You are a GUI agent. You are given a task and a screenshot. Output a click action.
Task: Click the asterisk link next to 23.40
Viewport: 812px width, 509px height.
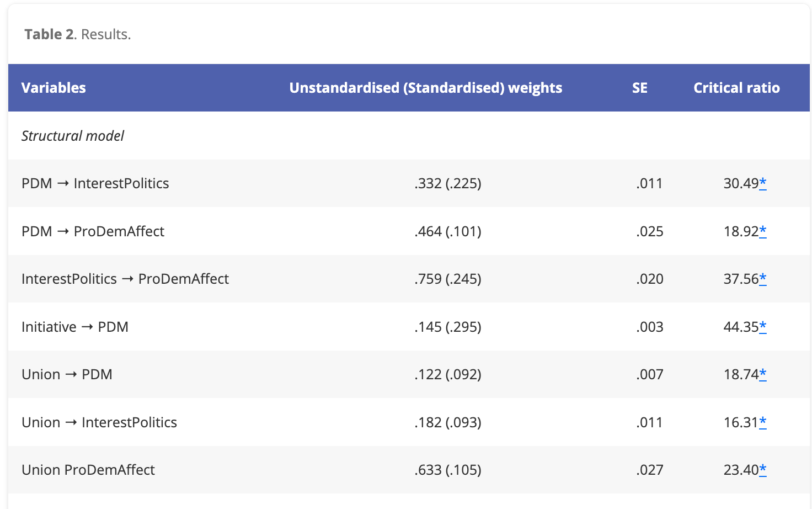762,470
